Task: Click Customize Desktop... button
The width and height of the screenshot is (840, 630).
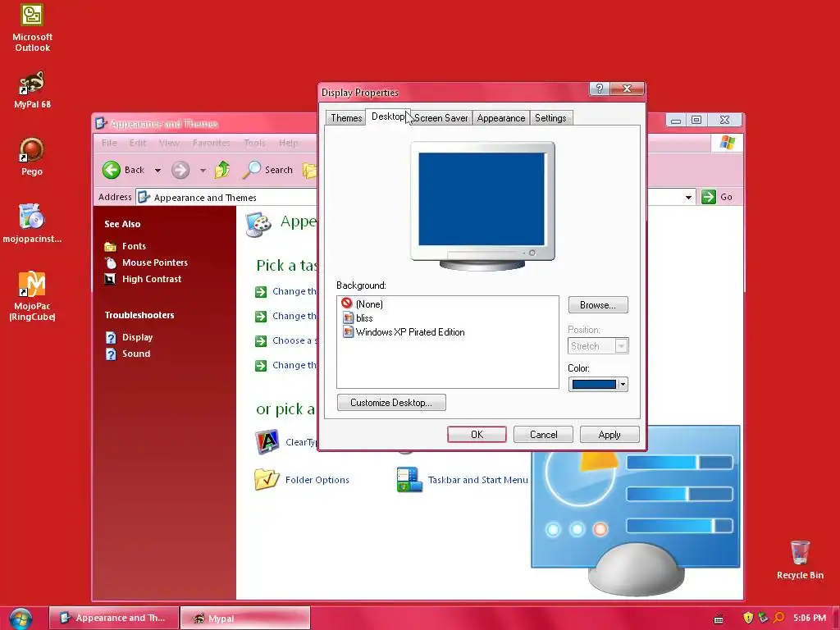Action: 391,402
